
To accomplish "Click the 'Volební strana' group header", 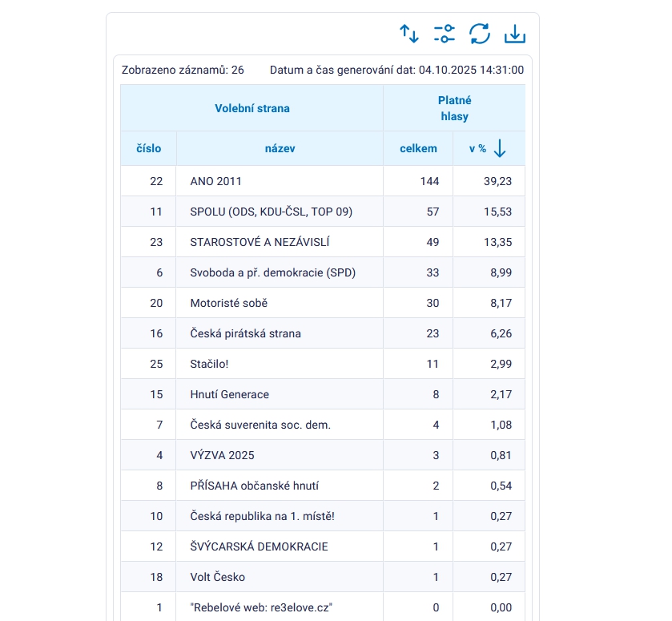I will point(252,108).
